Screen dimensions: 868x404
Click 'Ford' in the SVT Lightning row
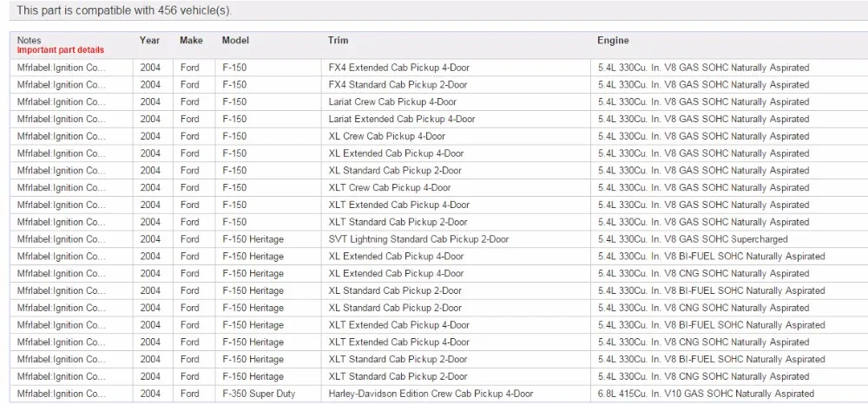point(190,239)
